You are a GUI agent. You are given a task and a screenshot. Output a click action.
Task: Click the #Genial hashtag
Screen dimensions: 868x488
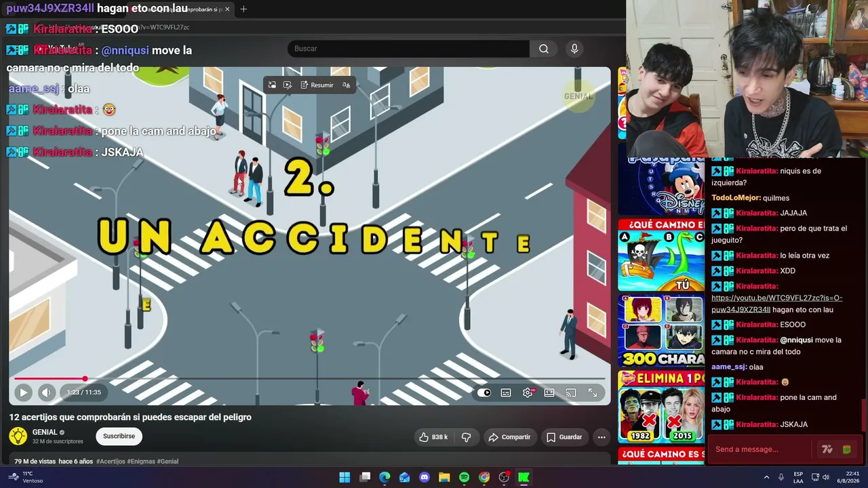click(167, 462)
